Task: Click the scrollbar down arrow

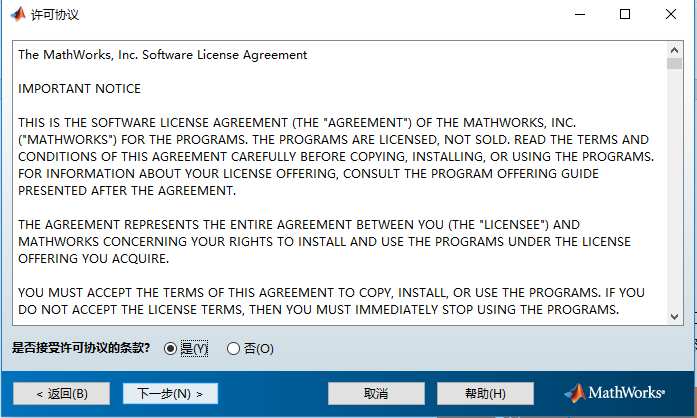Action: (675, 316)
